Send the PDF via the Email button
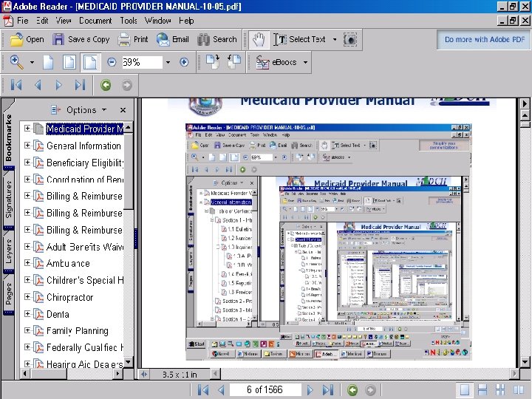This screenshot has height=399, width=532. [x=172, y=40]
